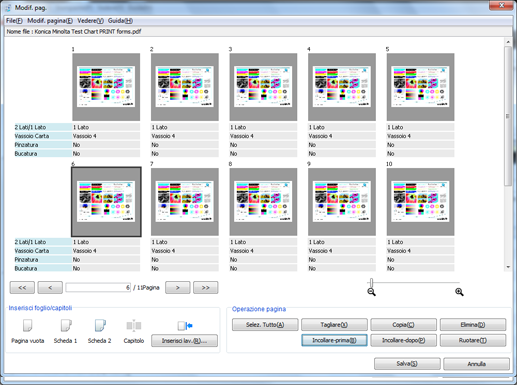Click 'Vassoio Carta' label in first row

(x=43, y=136)
